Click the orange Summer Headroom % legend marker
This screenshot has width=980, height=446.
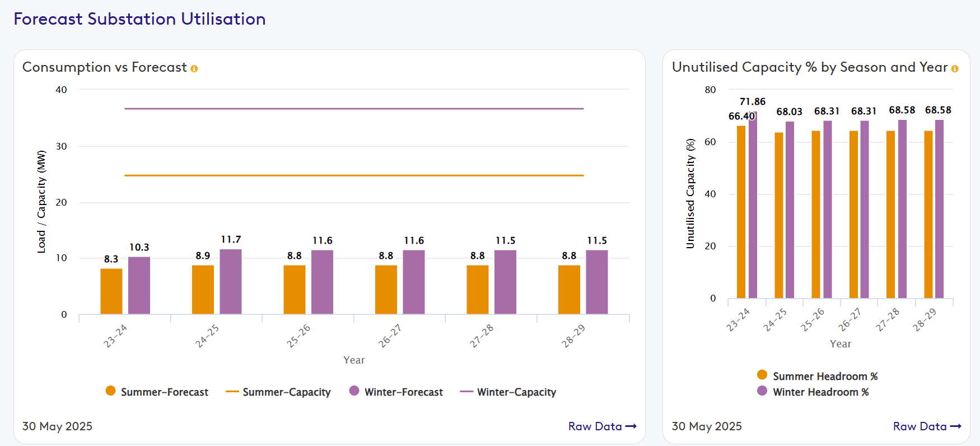tap(762, 375)
